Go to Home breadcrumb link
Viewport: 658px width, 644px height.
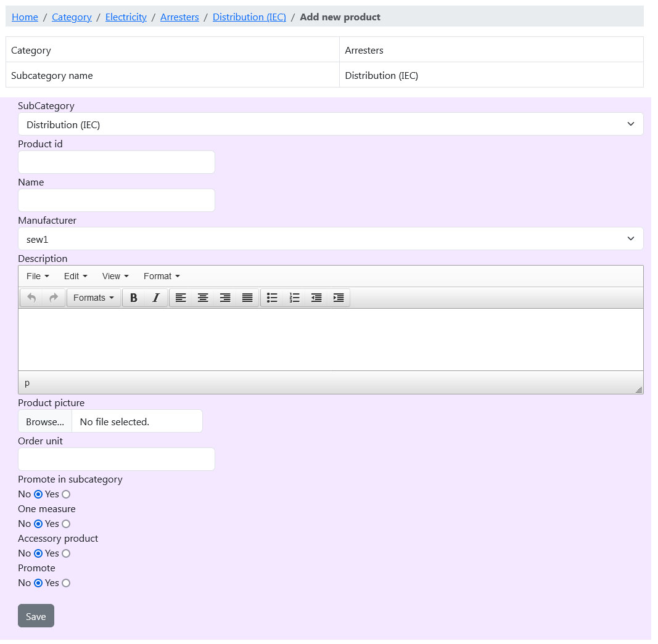click(x=25, y=17)
